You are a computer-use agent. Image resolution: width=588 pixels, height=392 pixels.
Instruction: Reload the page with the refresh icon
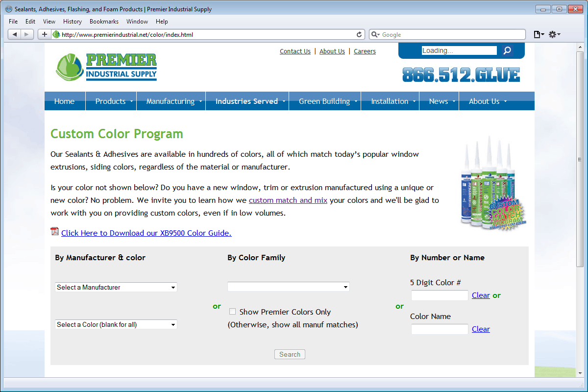359,34
